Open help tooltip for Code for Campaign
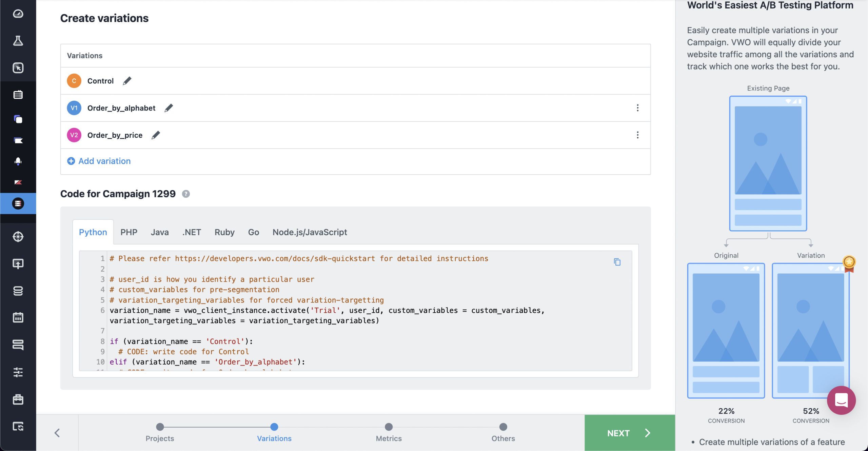 (186, 194)
